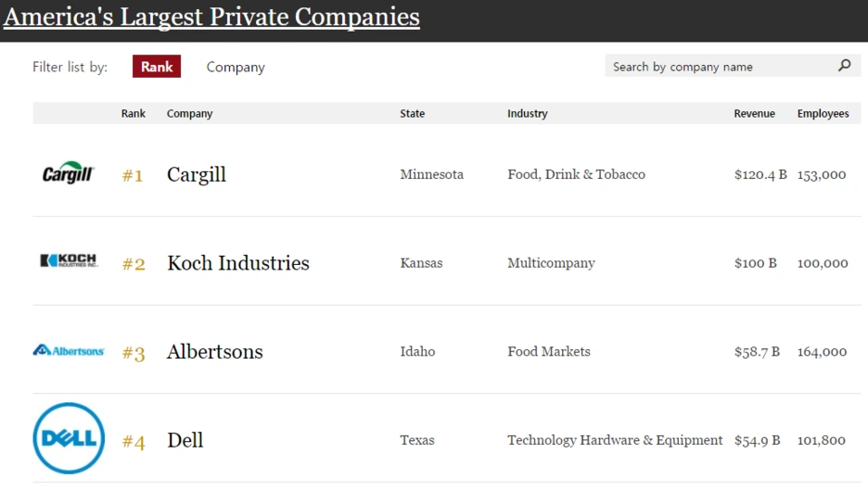Open the Cargill company name link

197,174
